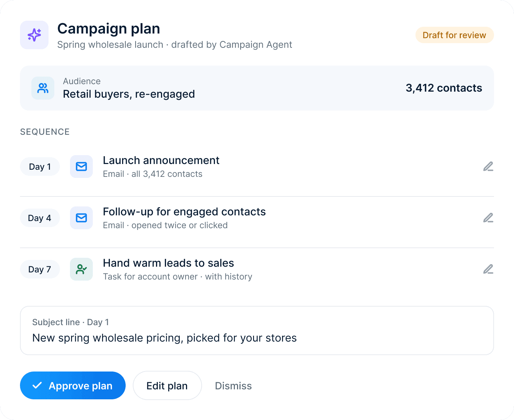Viewport: 514px width, 420px height.
Task: Click Follow-up for engaged contacts title
Action: (x=184, y=212)
